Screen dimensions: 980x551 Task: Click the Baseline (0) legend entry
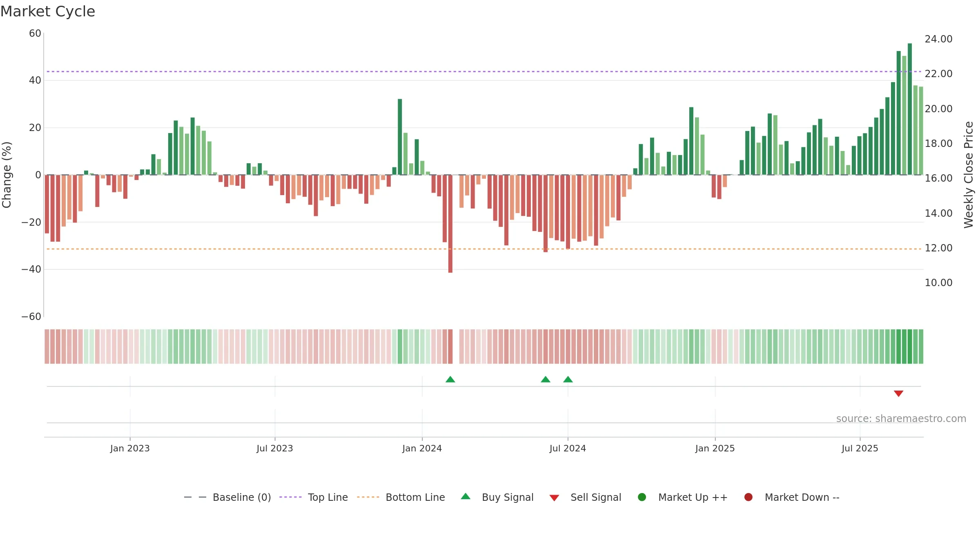point(227,497)
